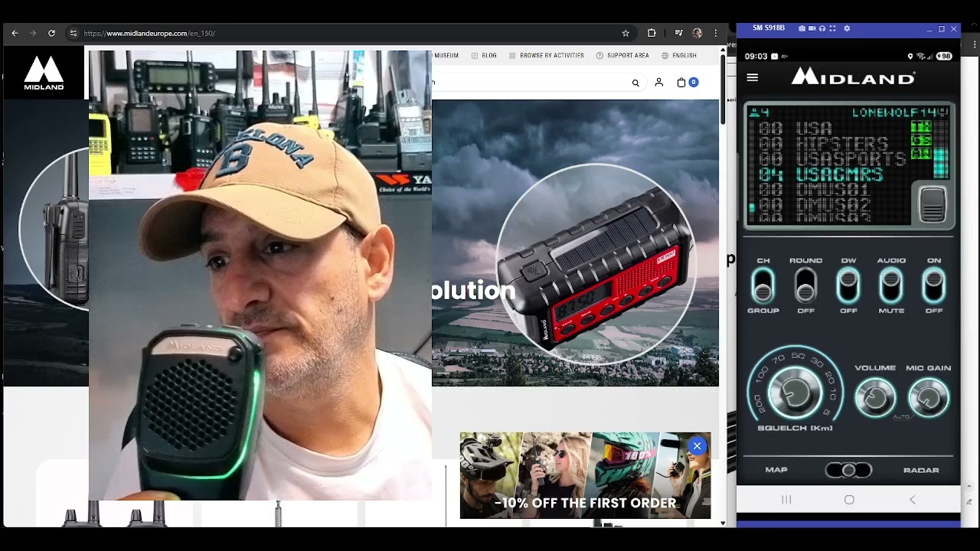Open the Blog menu item
The height and width of the screenshot is (551, 980).
coord(484,56)
